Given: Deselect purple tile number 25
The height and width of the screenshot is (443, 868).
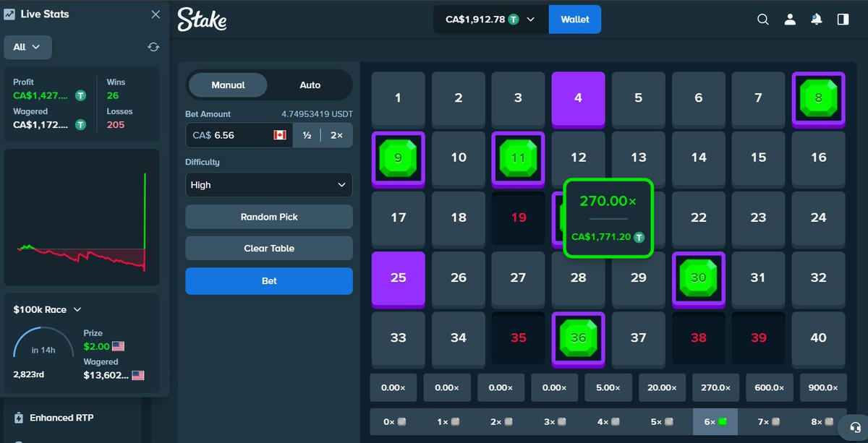Looking at the screenshot, I should coord(399,278).
